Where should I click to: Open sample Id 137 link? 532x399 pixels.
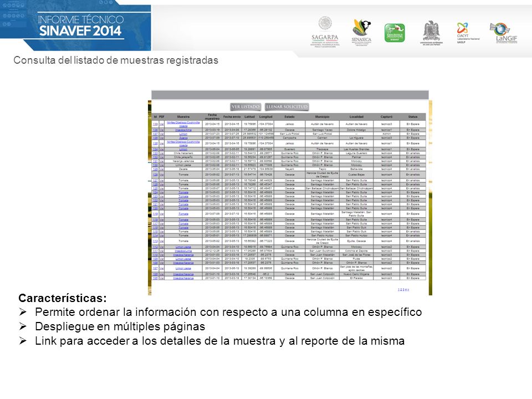(155, 134)
